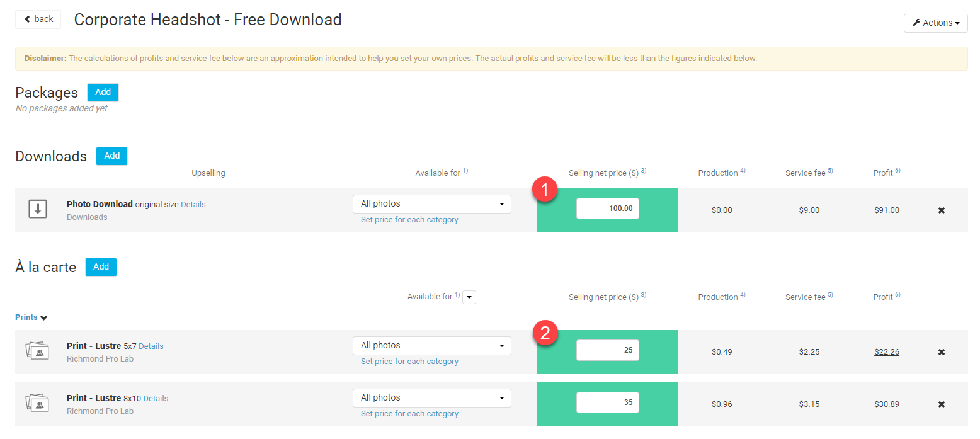Viewport: 980px width, 439px height.
Task: Remove the Print Lustre 8x10 product
Action: (x=942, y=404)
